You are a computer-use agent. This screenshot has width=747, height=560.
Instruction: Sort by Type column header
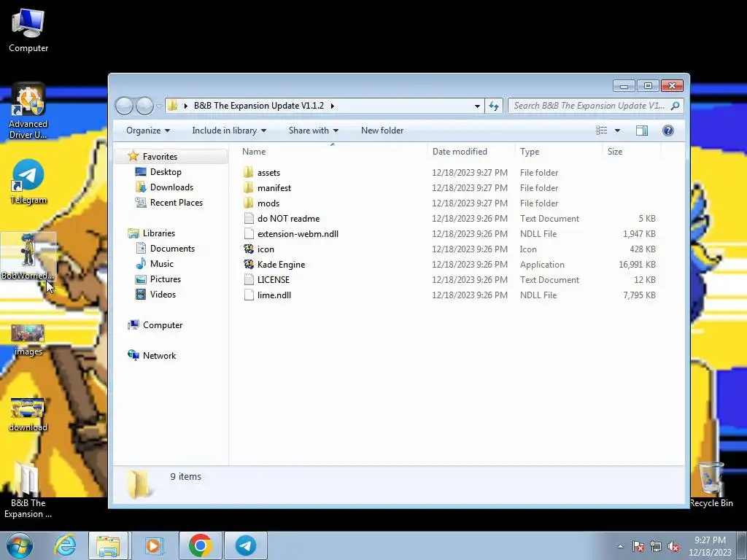pyautogui.click(x=560, y=152)
